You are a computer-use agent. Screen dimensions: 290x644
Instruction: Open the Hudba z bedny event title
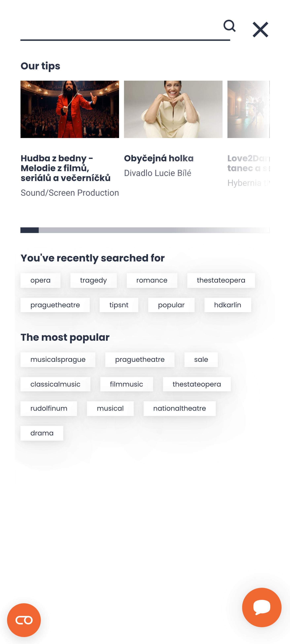67,168
